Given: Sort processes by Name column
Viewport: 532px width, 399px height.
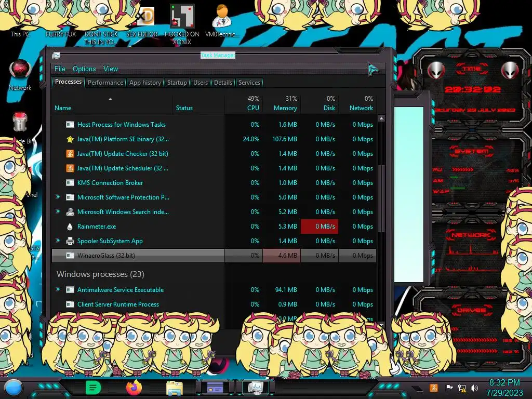Looking at the screenshot, I should (63, 108).
